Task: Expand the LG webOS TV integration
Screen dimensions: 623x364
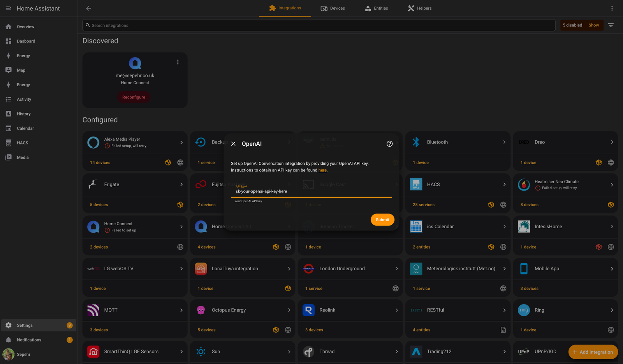Action: 181,269
